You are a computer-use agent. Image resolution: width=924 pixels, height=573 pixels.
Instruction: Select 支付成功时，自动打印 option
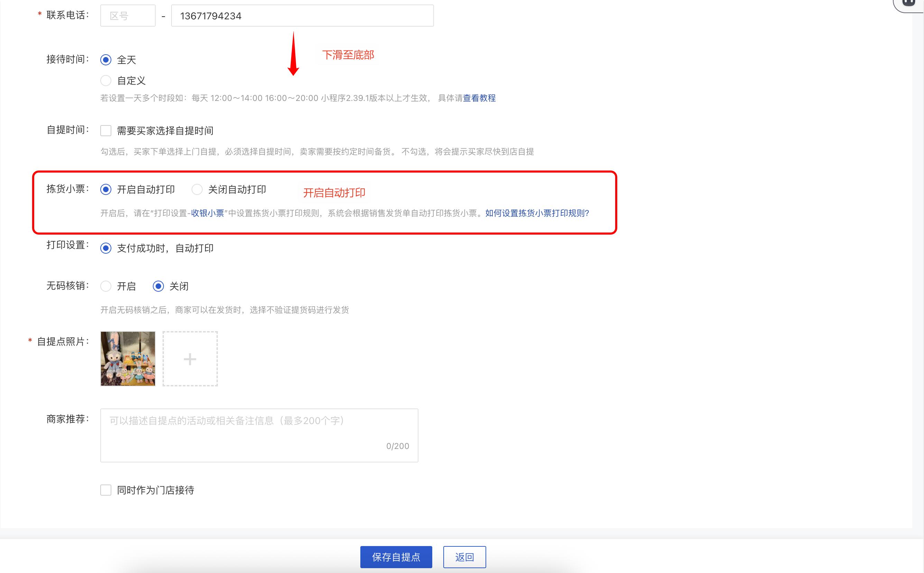tap(106, 248)
